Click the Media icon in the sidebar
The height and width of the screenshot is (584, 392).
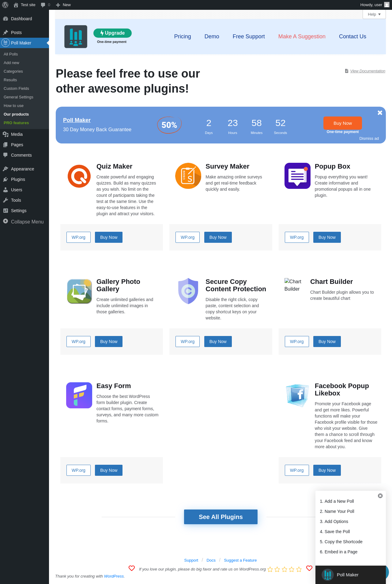click(6, 134)
